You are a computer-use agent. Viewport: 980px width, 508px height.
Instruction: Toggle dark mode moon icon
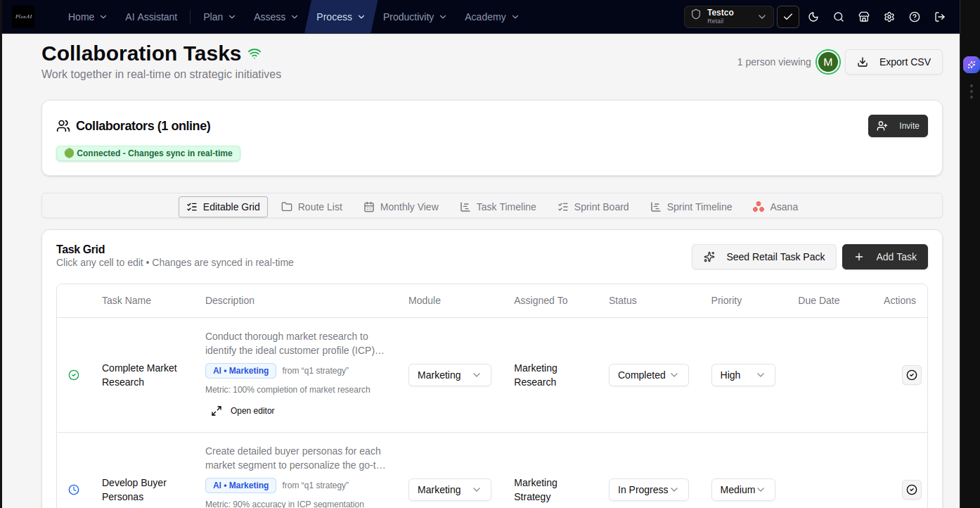coord(813,17)
